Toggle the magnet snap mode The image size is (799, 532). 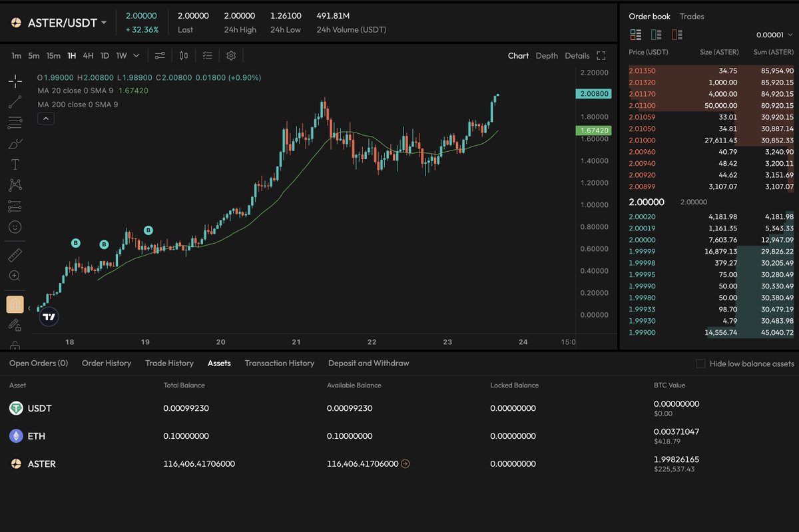click(15, 304)
